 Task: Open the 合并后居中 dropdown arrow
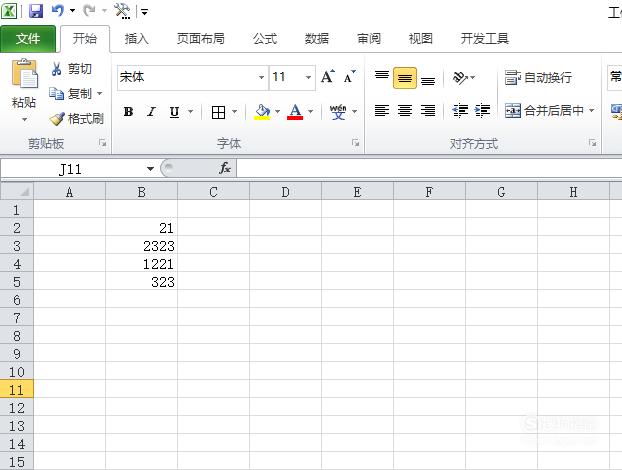pos(591,110)
